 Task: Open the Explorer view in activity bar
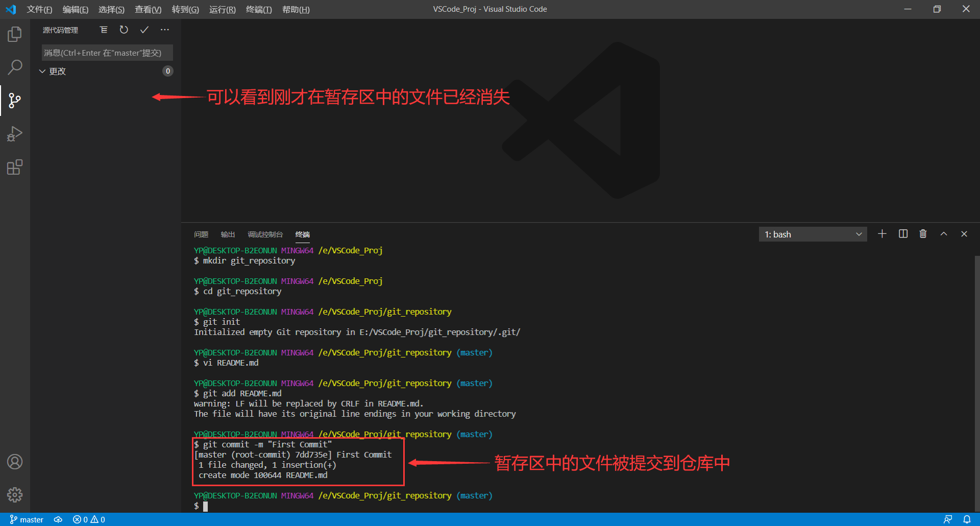tap(15, 34)
